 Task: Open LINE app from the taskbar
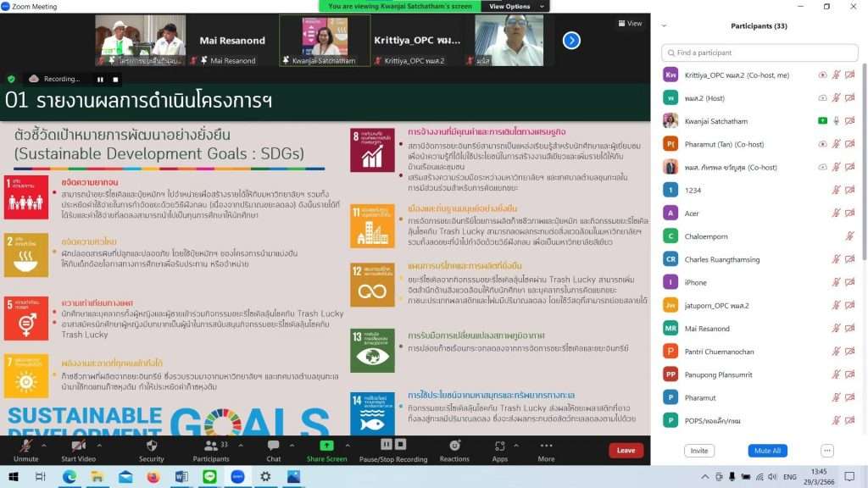point(209,476)
